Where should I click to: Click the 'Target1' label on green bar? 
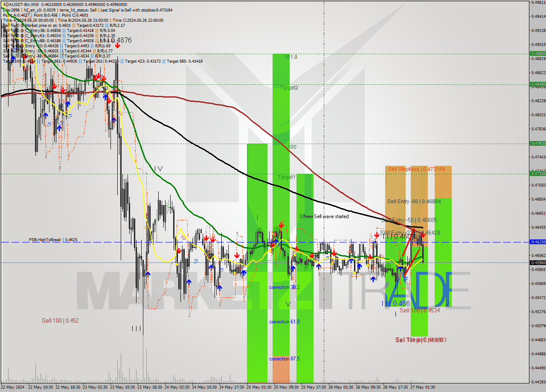coord(287,177)
